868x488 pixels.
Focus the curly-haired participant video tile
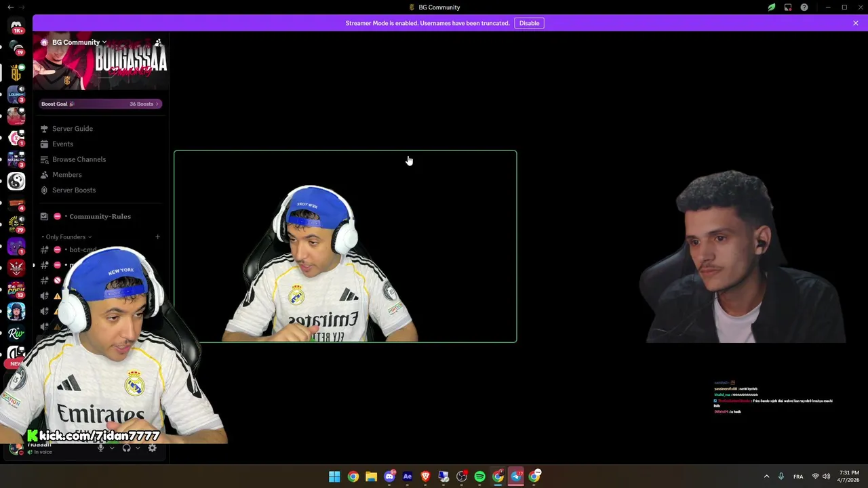(692, 247)
